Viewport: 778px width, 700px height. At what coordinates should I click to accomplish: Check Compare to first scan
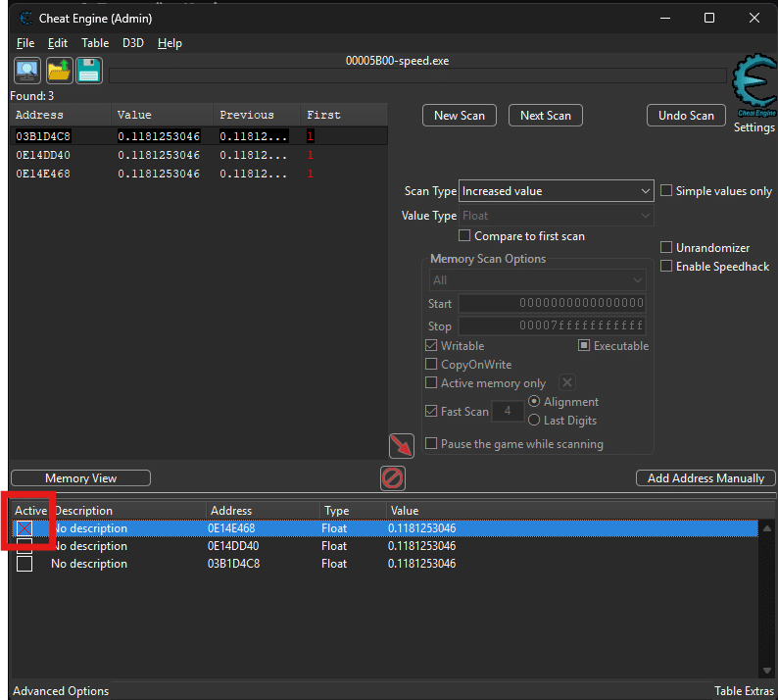click(465, 236)
